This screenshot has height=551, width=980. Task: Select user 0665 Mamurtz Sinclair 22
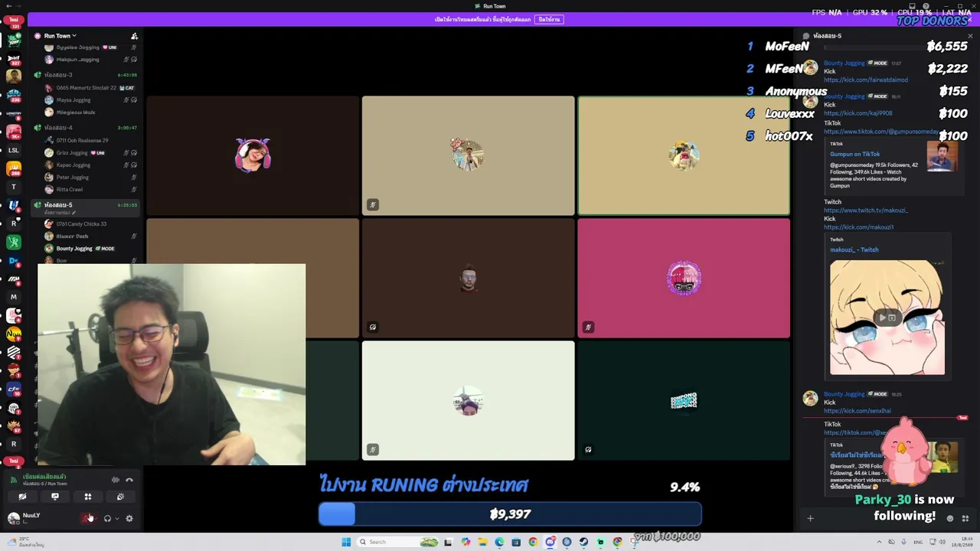pos(90,88)
